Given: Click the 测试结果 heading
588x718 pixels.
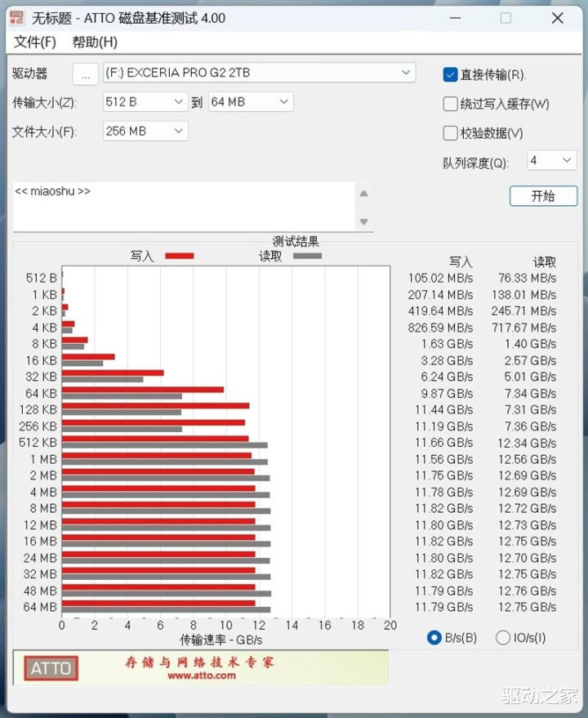Looking at the screenshot, I should 296,242.
